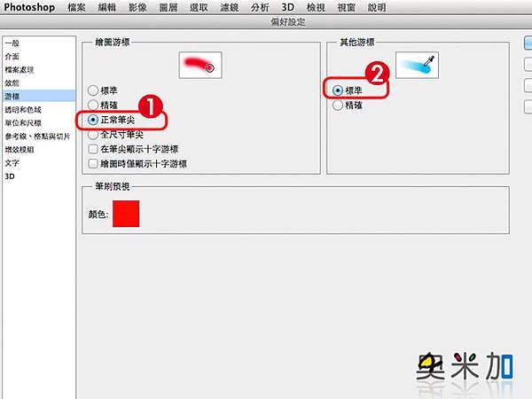
Task: Open the red brush preview color swatch
Action: pyautogui.click(x=126, y=214)
